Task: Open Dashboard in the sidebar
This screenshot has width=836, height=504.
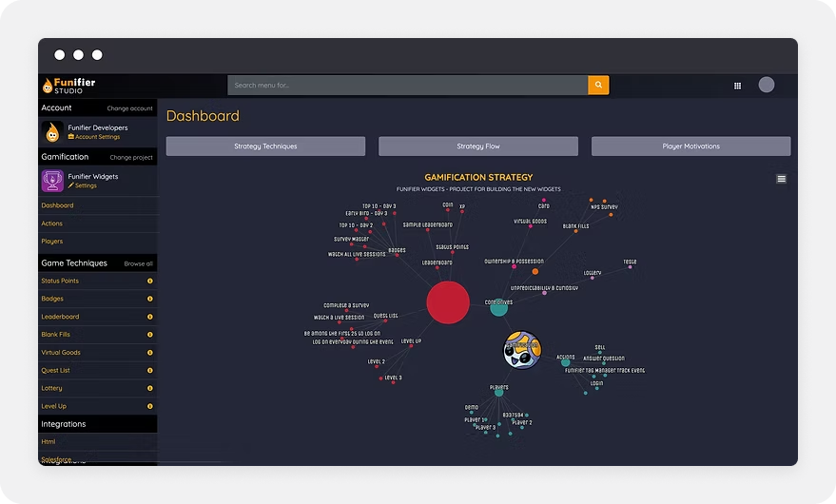Action: pos(58,205)
